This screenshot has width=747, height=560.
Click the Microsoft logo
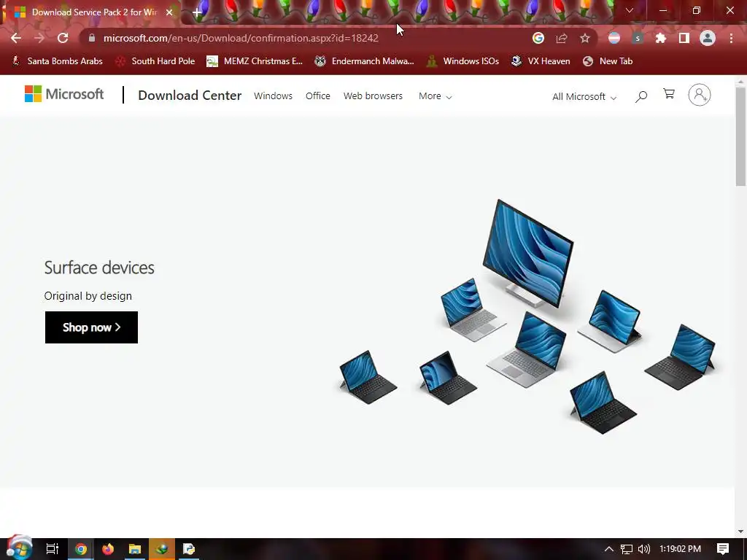pos(64,94)
